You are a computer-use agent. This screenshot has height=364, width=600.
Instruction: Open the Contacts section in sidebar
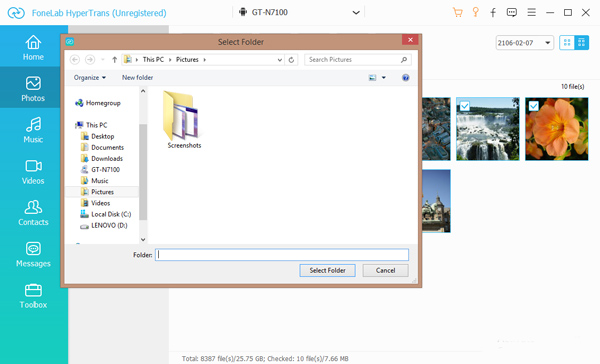pyautogui.click(x=33, y=213)
